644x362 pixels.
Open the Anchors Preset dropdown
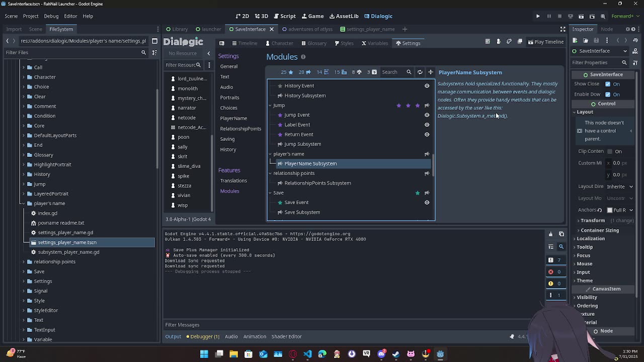tap(620, 210)
